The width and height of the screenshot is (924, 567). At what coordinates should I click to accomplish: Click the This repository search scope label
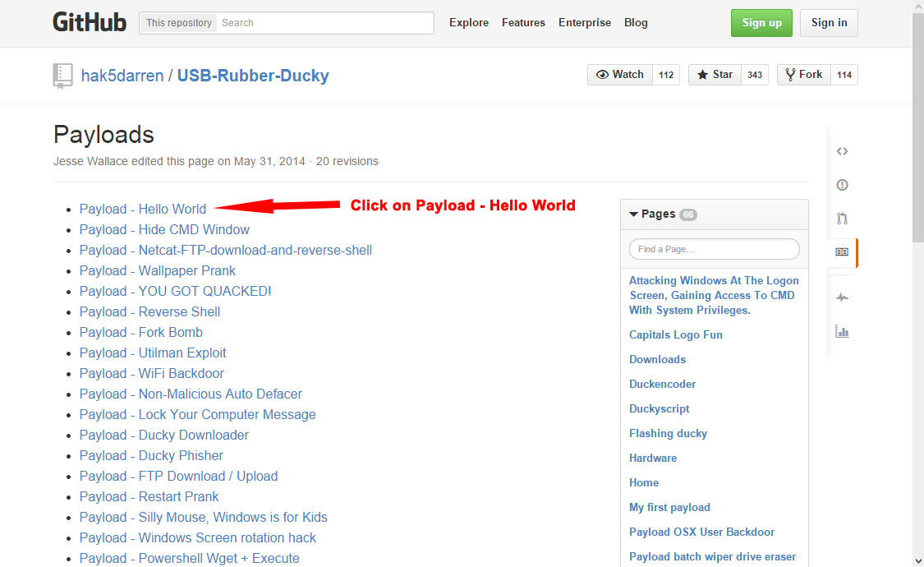178,23
